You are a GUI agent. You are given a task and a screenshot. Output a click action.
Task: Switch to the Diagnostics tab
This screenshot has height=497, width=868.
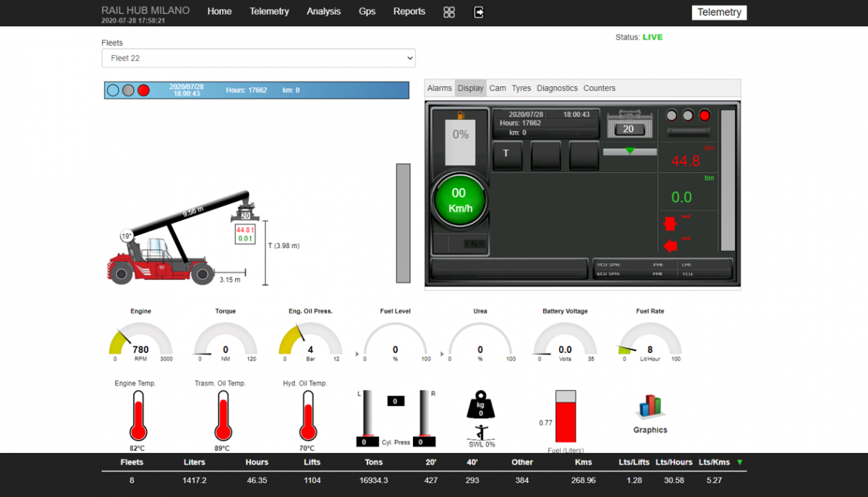(557, 88)
